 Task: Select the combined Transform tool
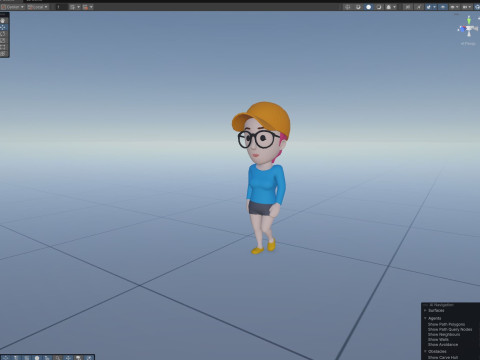3,53
